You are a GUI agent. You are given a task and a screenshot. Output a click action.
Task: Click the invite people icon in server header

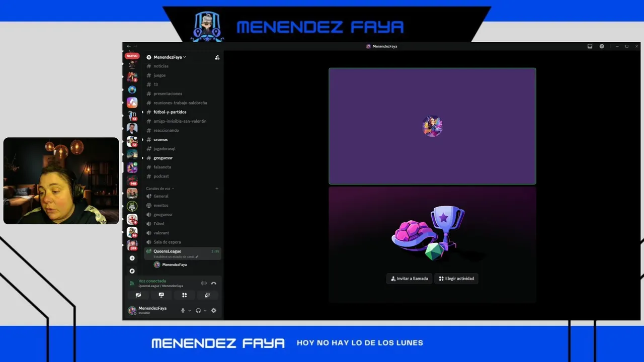tap(217, 57)
